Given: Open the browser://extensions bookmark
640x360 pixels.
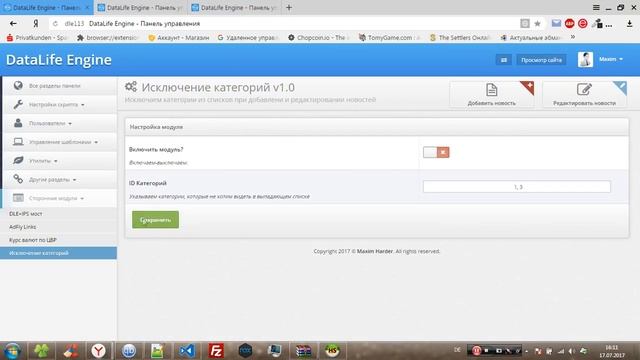Looking at the screenshot, I should tap(108, 38).
